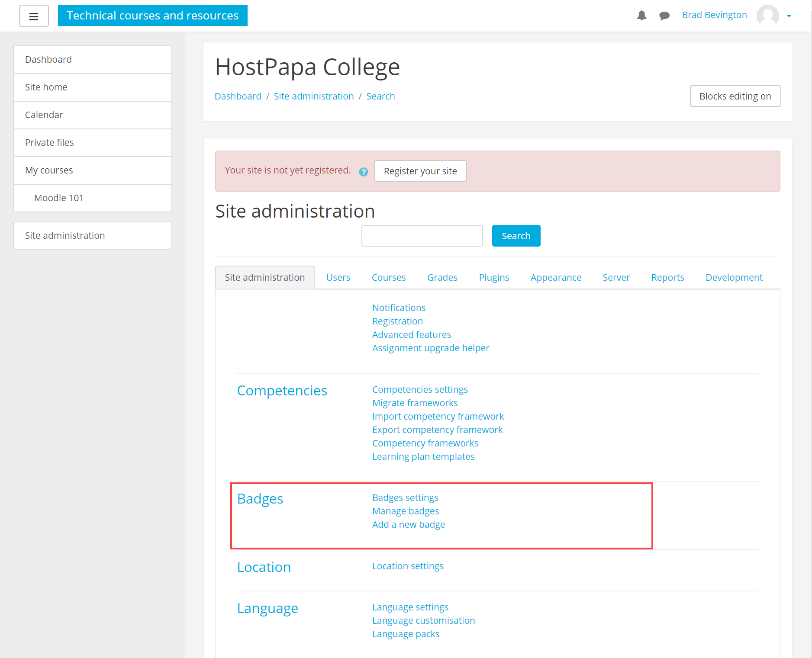Open Advanced features
The width and height of the screenshot is (812, 658).
pyautogui.click(x=411, y=335)
